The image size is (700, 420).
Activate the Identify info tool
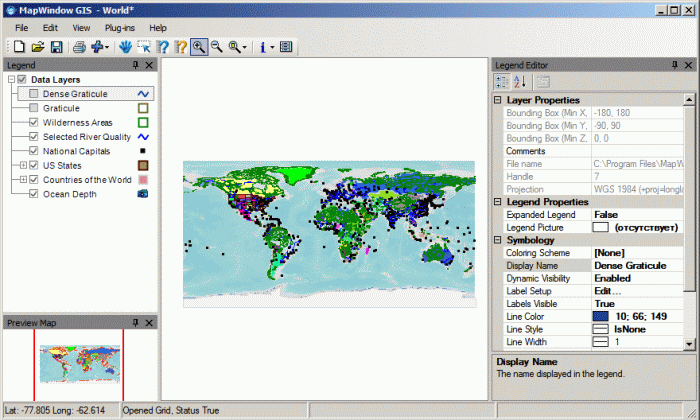262,47
